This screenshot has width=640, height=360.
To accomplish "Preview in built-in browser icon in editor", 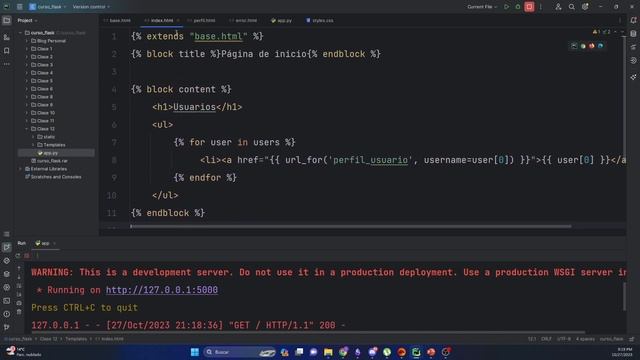I will click(574, 46).
